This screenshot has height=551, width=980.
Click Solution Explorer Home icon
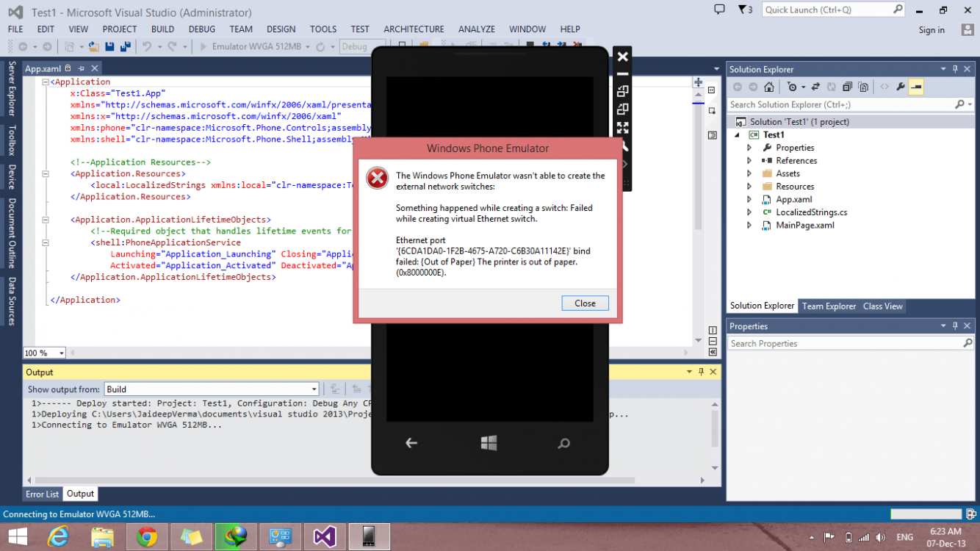pyautogui.click(x=768, y=87)
